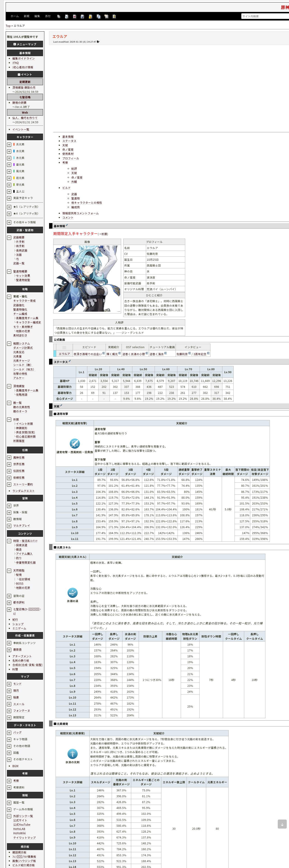This screenshot has width=289, height=868.
Task: Click the 氷浪の光剣 elemental burst icon
Action: (x=72, y=754)
